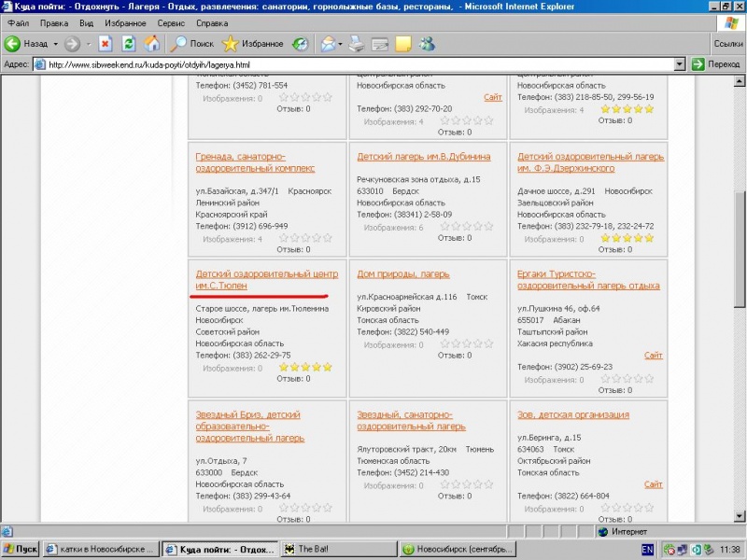Open the Сервис menu
The width and height of the screenshot is (747, 560).
[171, 21]
